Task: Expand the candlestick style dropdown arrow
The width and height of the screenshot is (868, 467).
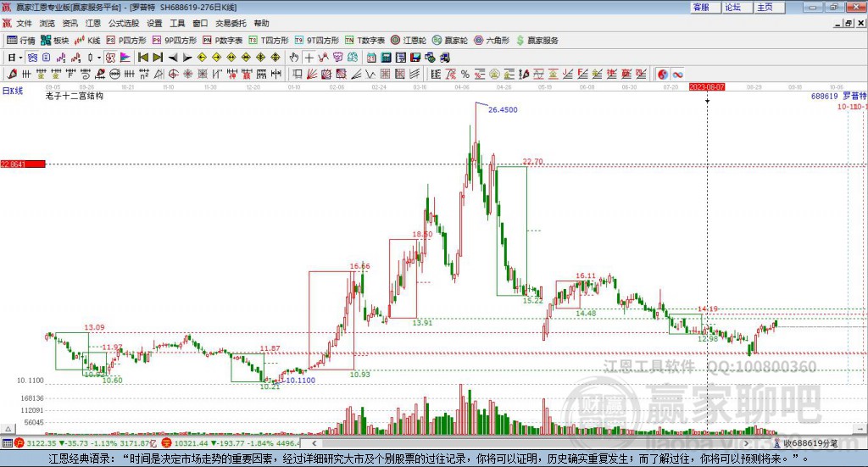Action: pyautogui.click(x=99, y=58)
